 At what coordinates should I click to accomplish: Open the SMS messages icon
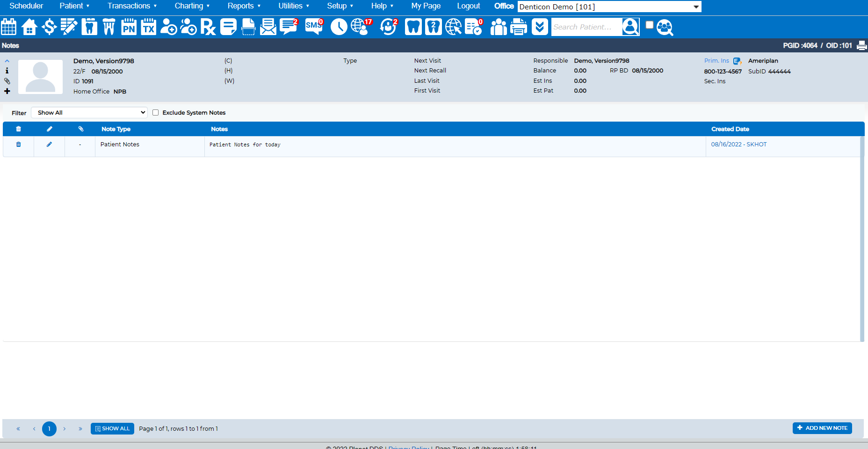pos(314,27)
